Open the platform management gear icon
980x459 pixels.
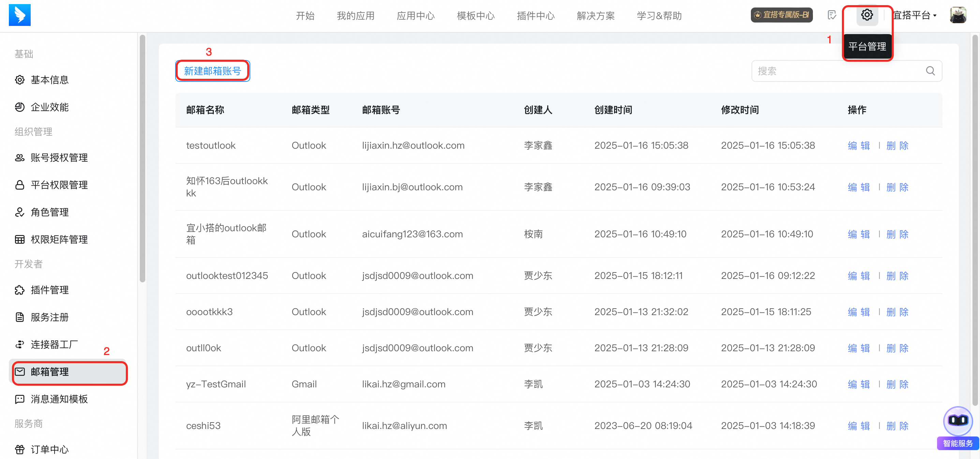[867, 15]
